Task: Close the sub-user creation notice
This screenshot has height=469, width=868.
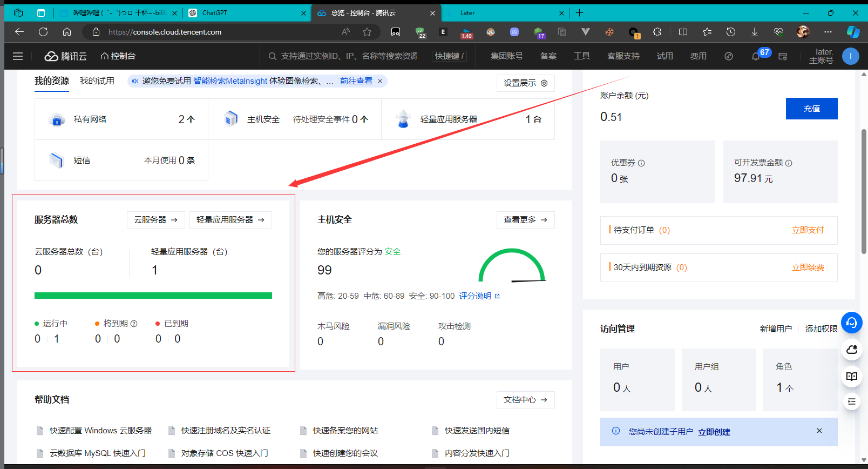Action: tap(819, 431)
